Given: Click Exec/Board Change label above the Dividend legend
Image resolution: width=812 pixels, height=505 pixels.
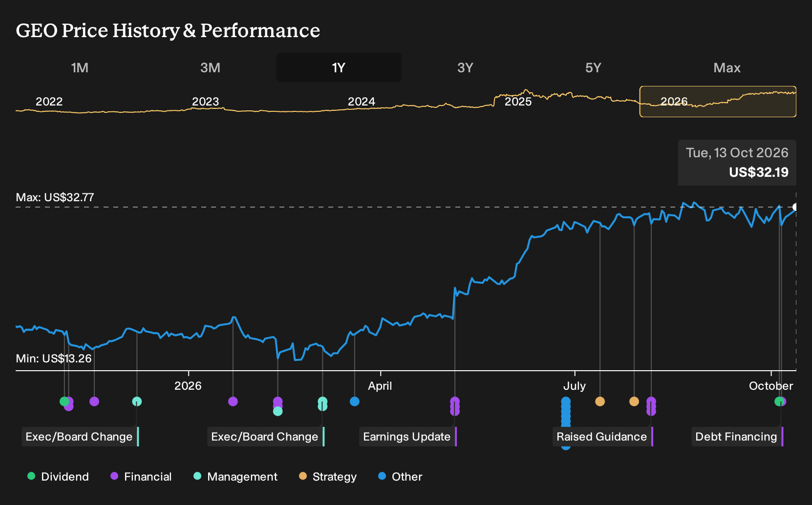Looking at the screenshot, I should pos(79,437).
